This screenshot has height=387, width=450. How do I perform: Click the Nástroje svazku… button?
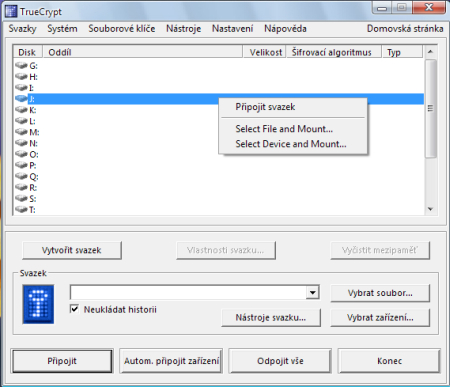[x=271, y=318]
